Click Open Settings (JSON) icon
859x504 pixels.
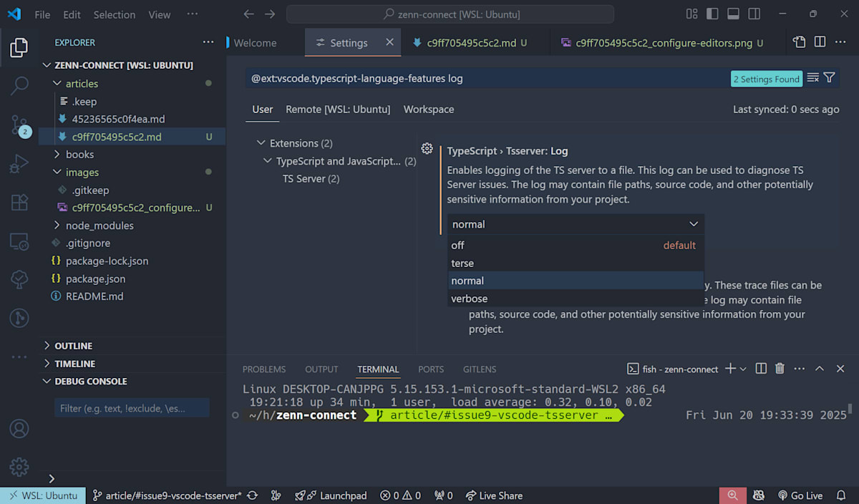(x=800, y=42)
